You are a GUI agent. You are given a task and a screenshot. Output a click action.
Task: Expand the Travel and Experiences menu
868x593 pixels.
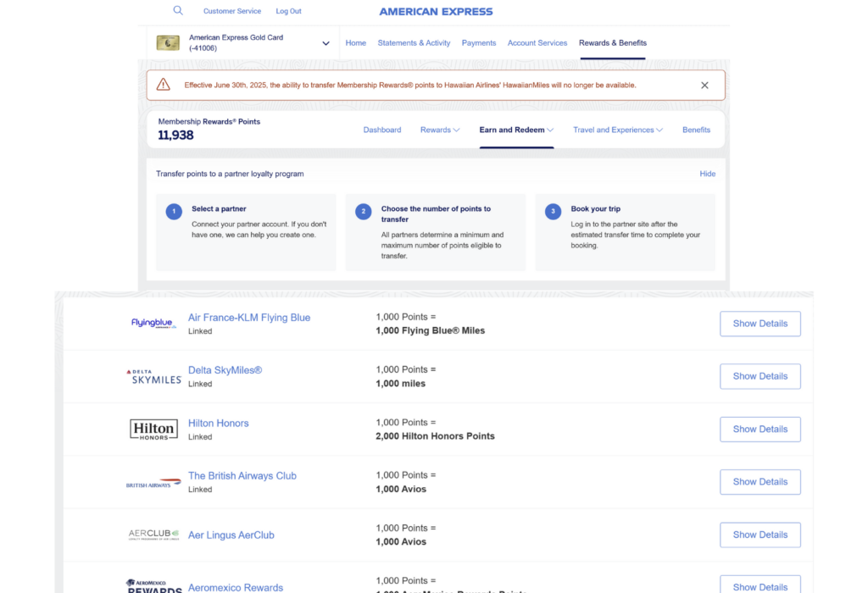618,130
